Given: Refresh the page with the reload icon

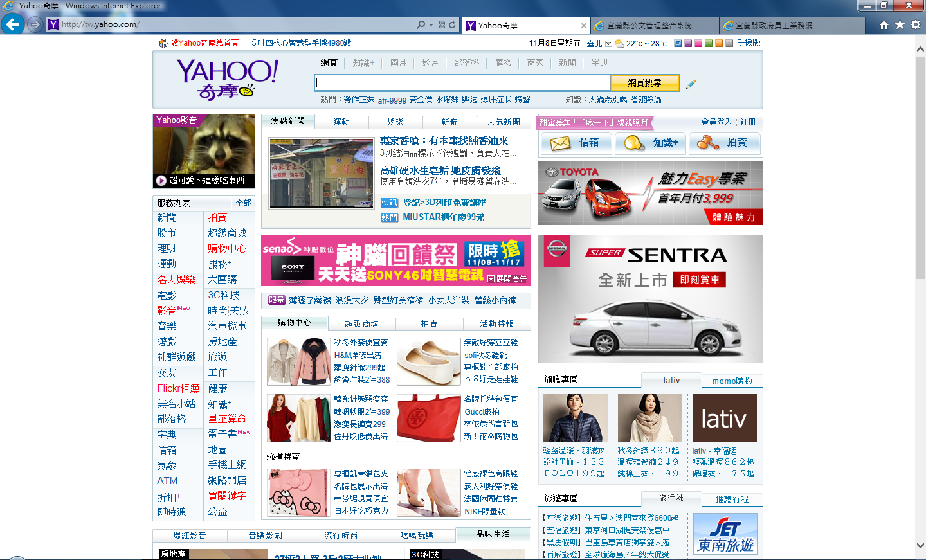Looking at the screenshot, I should (452, 24).
